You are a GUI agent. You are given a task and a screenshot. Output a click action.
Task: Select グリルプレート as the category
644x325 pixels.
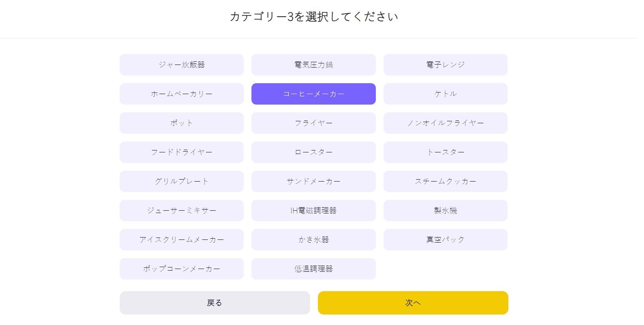tap(182, 181)
